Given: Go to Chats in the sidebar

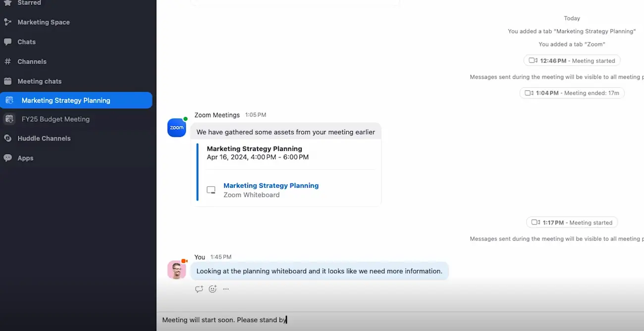Looking at the screenshot, I should pos(26,42).
